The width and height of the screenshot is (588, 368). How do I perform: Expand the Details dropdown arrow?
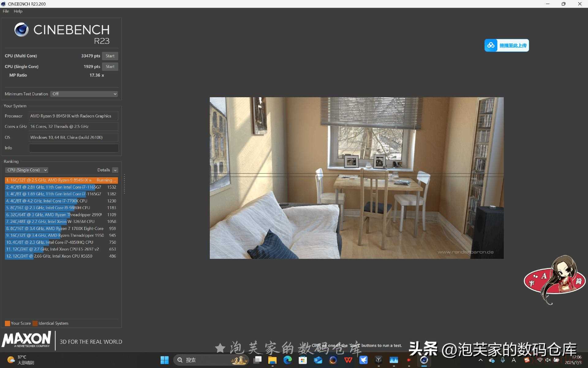pyautogui.click(x=115, y=170)
